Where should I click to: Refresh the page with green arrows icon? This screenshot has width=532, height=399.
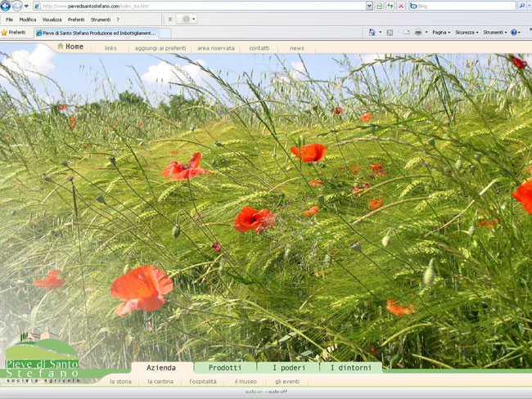tap(390, 6)
